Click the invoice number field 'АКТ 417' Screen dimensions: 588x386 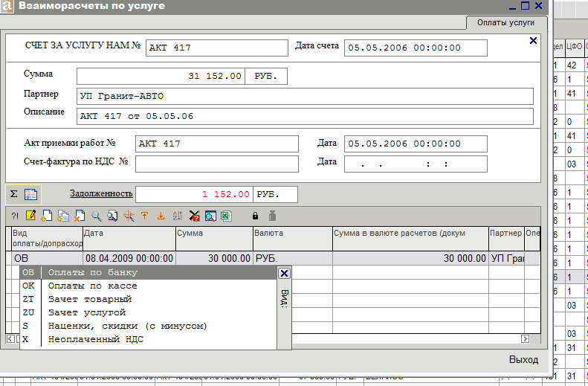pos(217,48)
